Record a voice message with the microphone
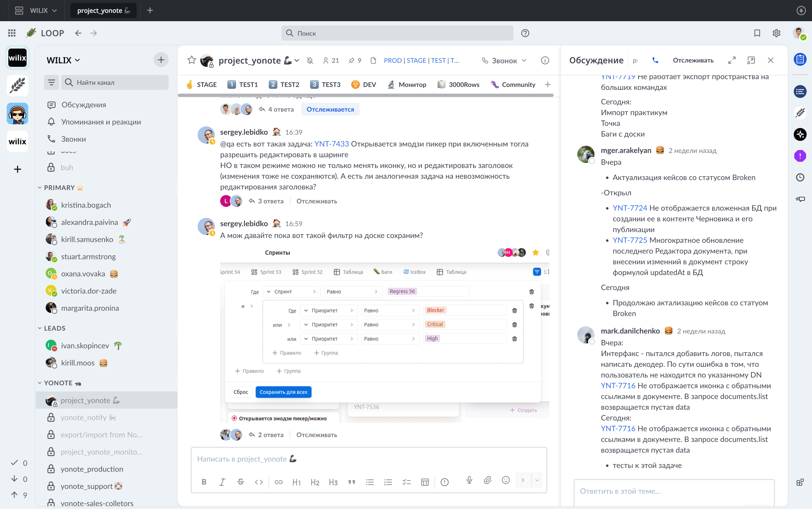 (469, 480)
